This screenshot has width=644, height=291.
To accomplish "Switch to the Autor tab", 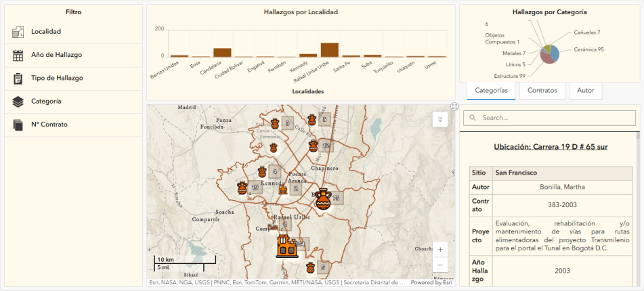I will (585, 90).
